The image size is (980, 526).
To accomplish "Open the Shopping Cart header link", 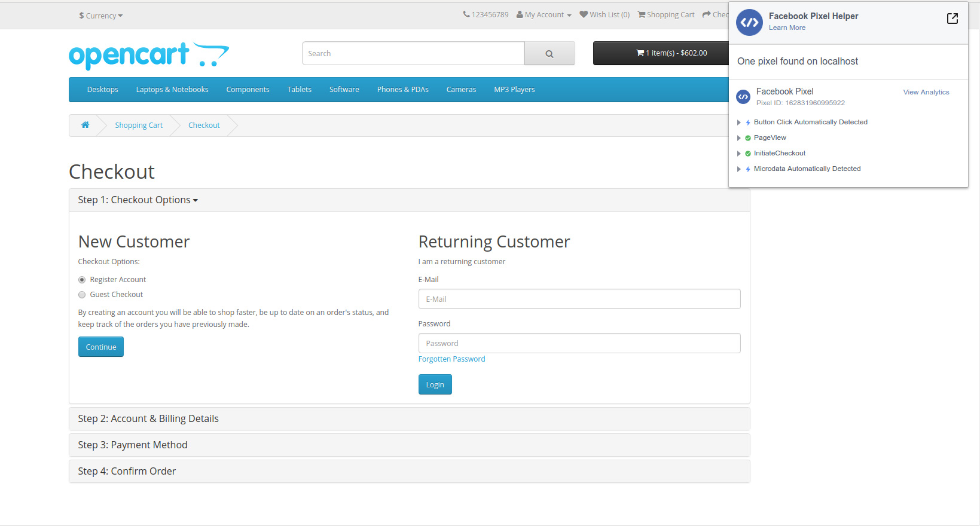I will point(666,14).
